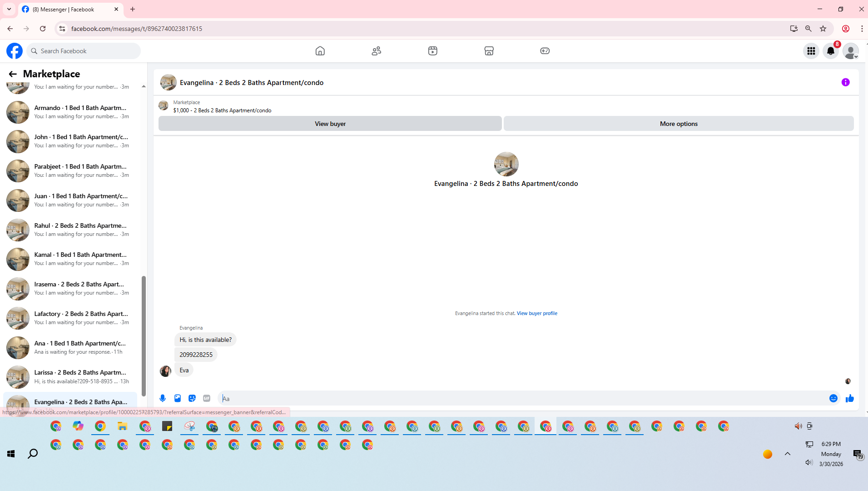Open the Gaming controller icon
This screenshot has height=491, width=868.
[x=545, y=51]
